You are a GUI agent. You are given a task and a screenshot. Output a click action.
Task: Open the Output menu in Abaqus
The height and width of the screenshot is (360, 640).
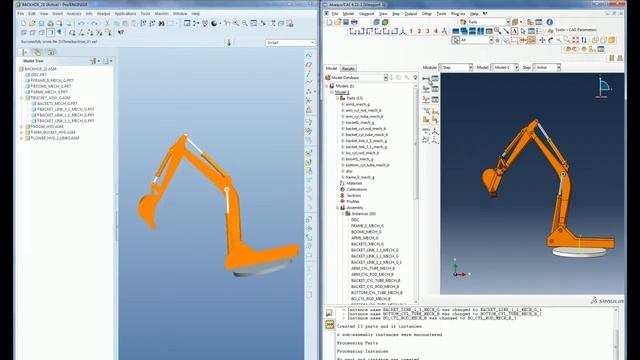tap(411, 13)
